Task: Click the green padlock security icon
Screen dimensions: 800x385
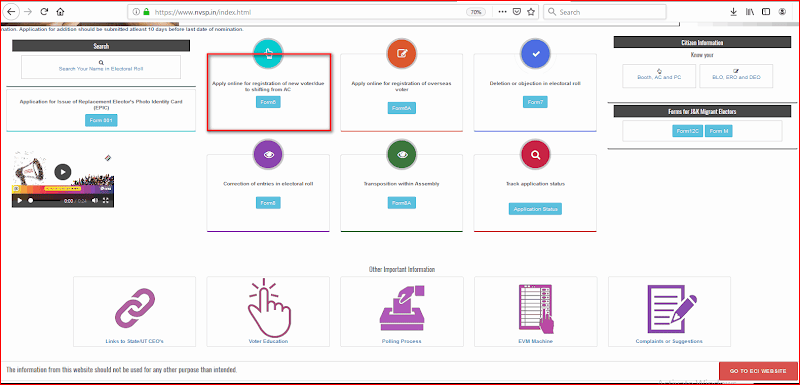Action: pyautogui.click(x=146, y=12)
